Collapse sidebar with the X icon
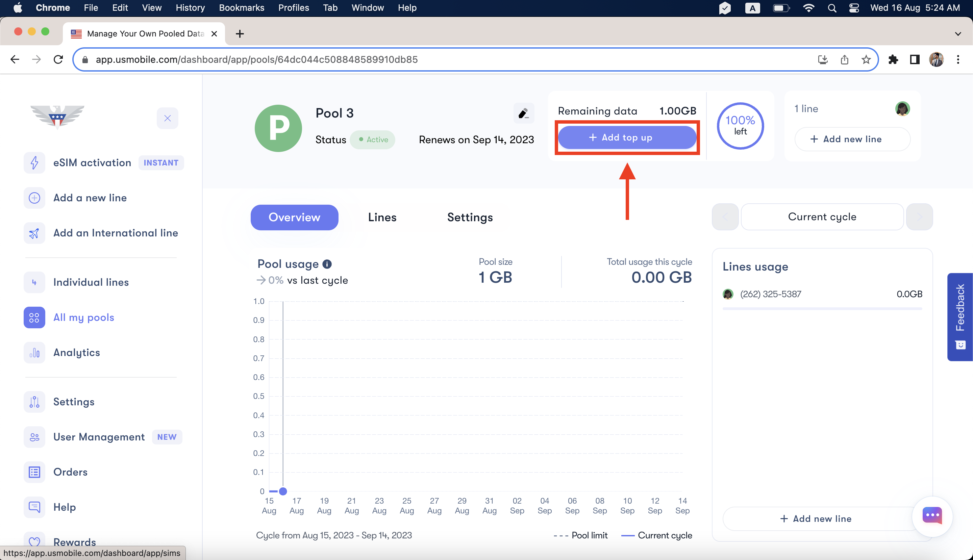Viewport: 973px width, 560px height. [167, 118]
